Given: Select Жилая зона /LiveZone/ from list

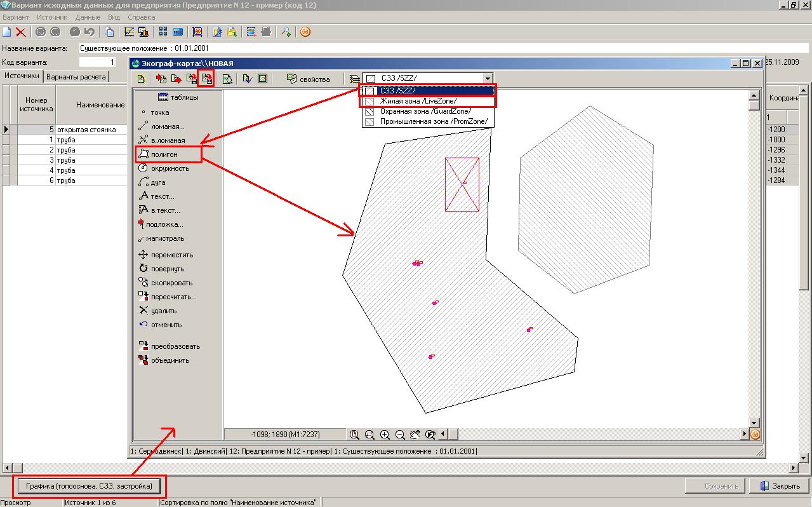Looking at the screenshot, I should tap(418, 101).
